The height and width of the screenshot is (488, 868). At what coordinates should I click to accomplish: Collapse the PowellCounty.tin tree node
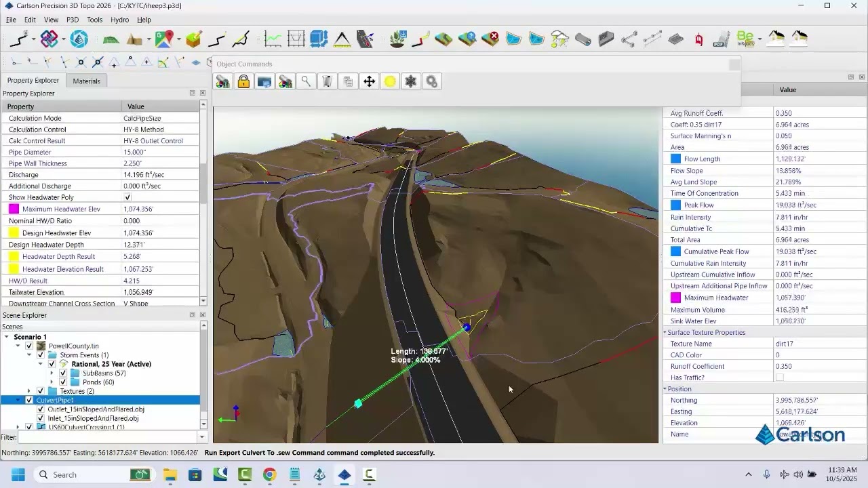tap(18, 346)
